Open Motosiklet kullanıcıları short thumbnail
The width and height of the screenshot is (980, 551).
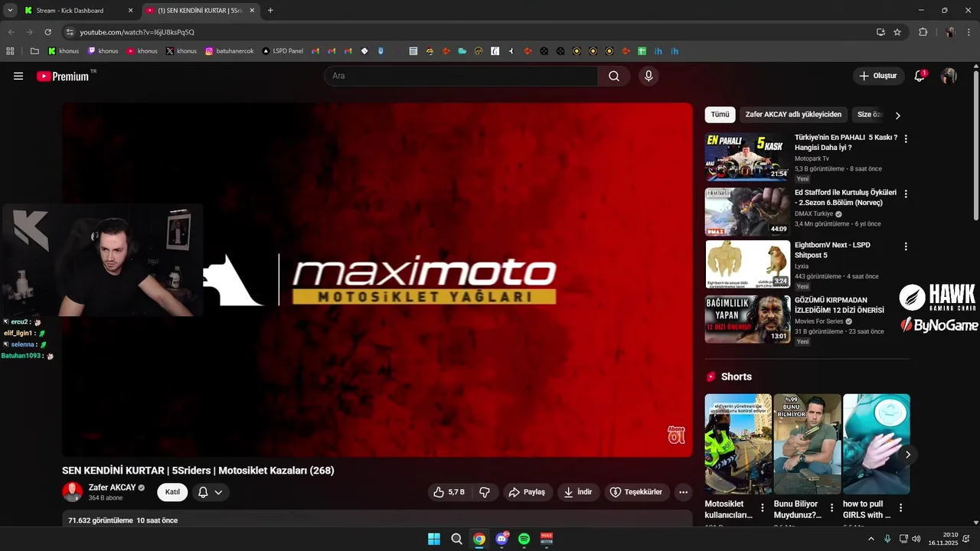(x=738, y=444)
